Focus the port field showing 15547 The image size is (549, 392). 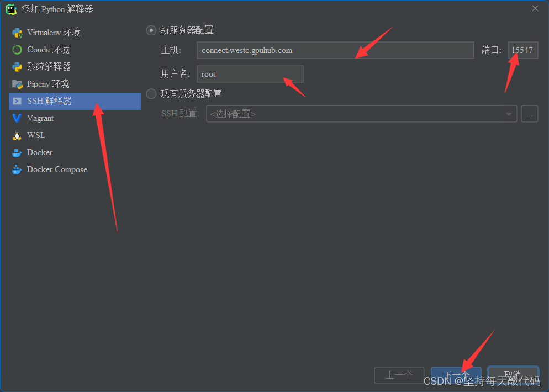click(523, 50)
